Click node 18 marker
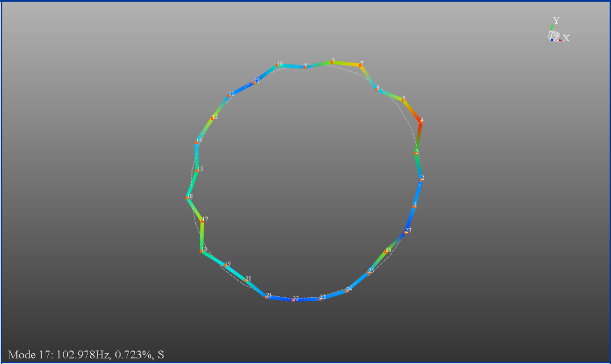Viewport: 611px width, 364px height. click(x=201, y=251)
